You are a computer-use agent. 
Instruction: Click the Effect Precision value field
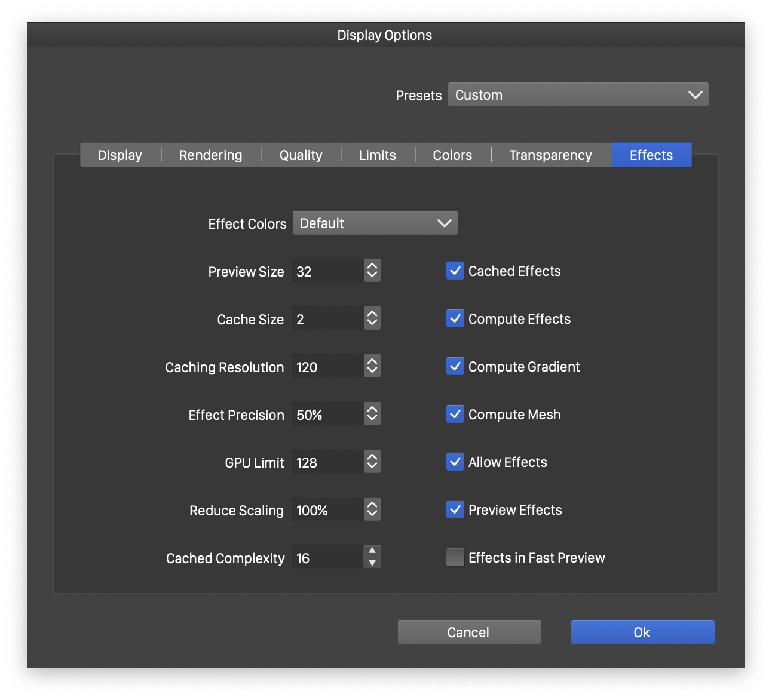327,415
